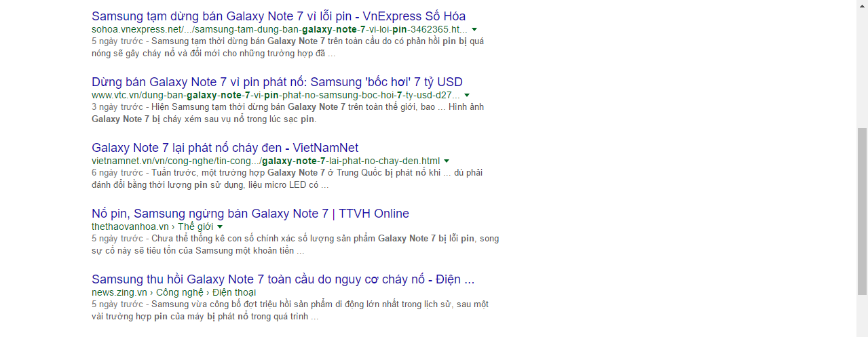
Task: Open the TTVH Online "Nổ pin" headline
Action: coord(250,214)
